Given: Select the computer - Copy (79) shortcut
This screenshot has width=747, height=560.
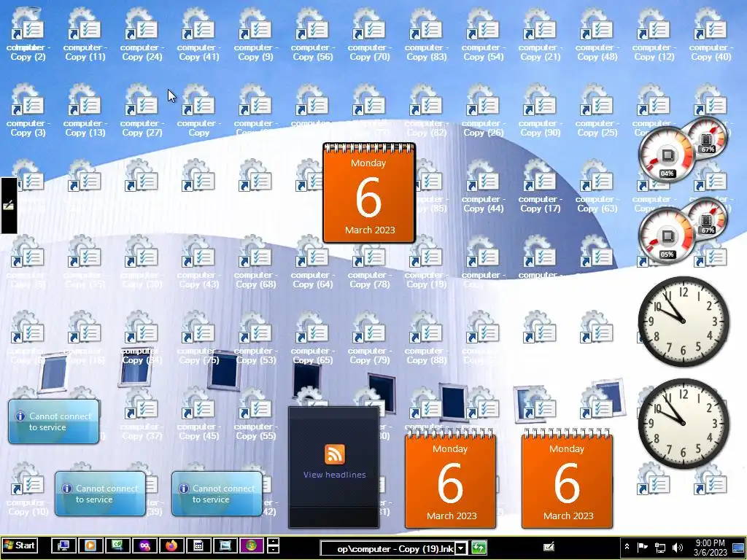Looking at the screenshot, I should point(370,338).
